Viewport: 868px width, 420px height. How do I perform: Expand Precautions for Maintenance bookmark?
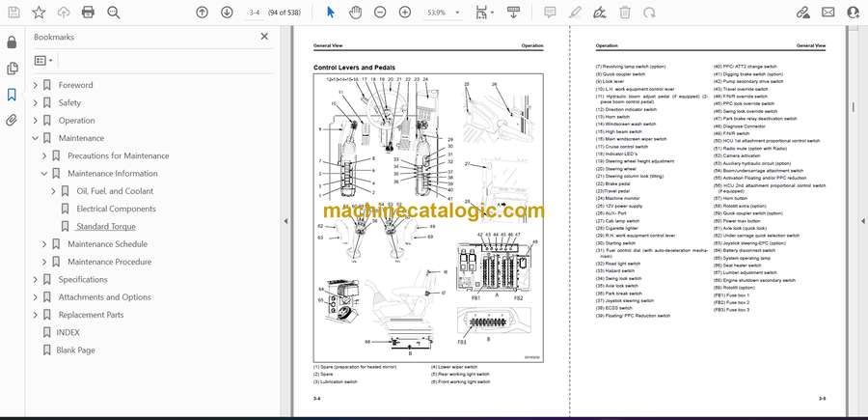44,155
